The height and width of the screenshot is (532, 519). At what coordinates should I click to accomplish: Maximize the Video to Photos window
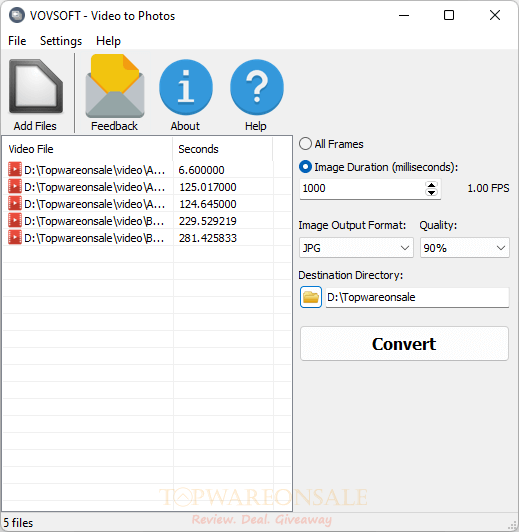click(x=449, y=15)
